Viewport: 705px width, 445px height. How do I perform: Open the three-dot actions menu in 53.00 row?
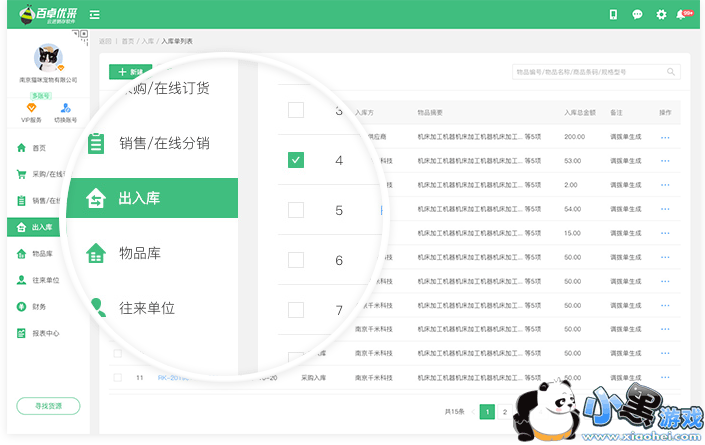click(665, 160)
